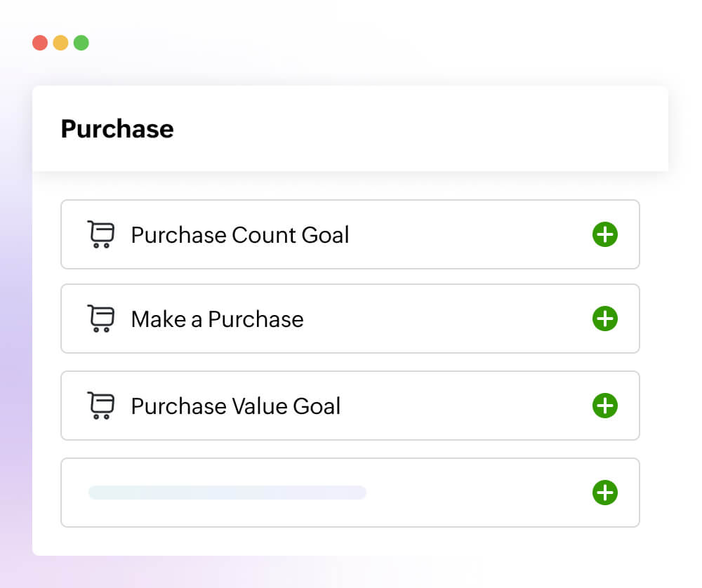Click the green plus on Make a Purchase
The height and width of the screenshot is (588, 702).
point(604,319)
